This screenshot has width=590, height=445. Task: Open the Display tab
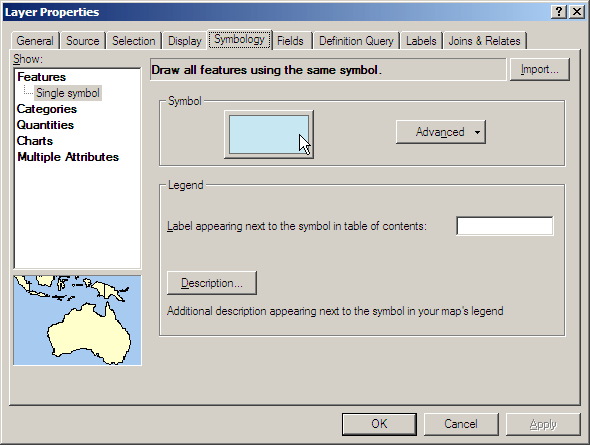184,41
